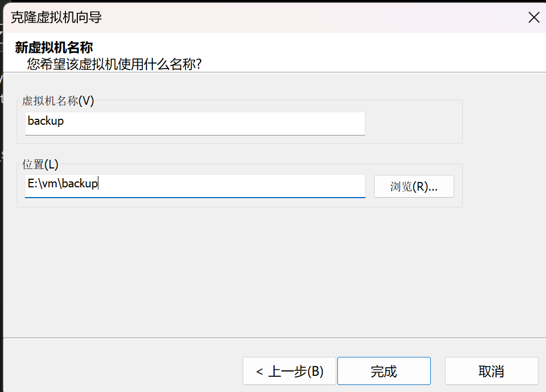546x392 pixels.
Task: Cancel the wizard using 取消
Action: [491, 371]
